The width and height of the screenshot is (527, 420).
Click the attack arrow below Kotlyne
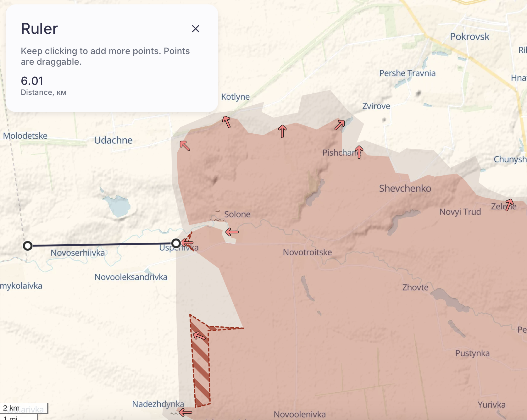pos(226,122)
